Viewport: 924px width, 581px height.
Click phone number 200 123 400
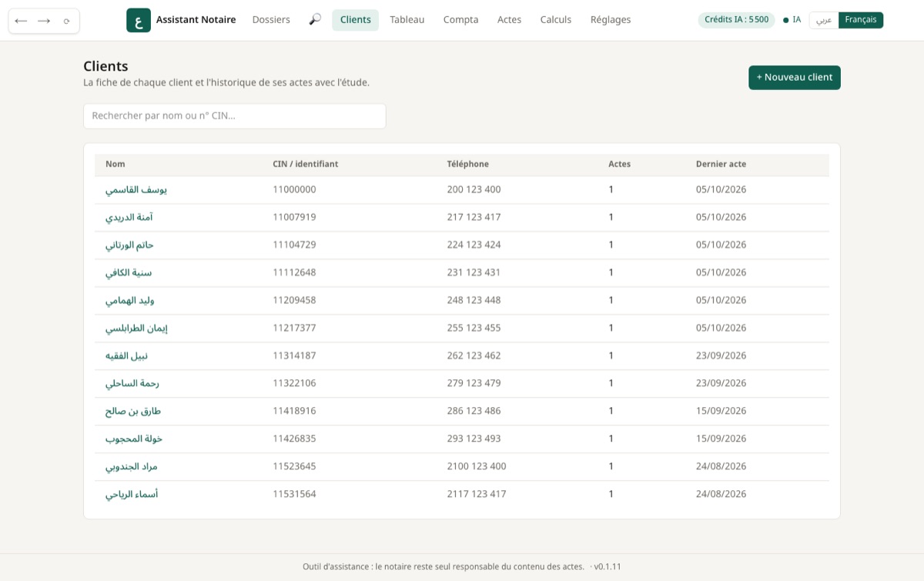pos(474,189)
